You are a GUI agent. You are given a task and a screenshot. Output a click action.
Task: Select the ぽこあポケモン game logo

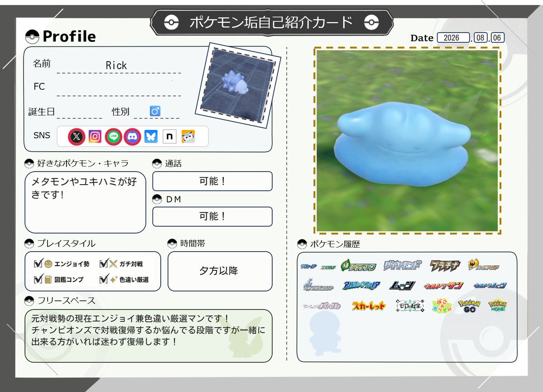(x=442, y=306)
